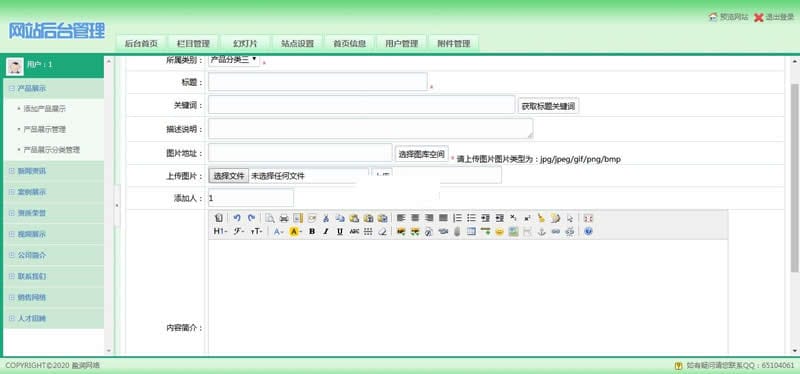Click the broom clear-HTML icon

click(541, 218)
